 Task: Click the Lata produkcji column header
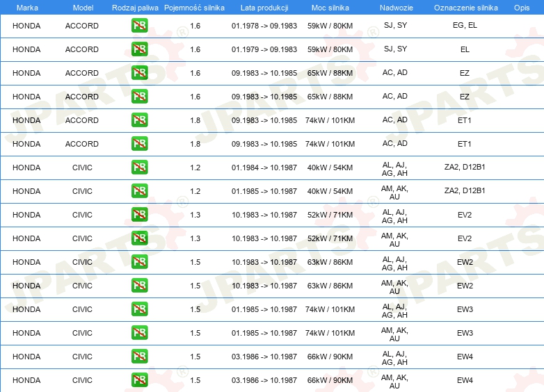(264, 8)
